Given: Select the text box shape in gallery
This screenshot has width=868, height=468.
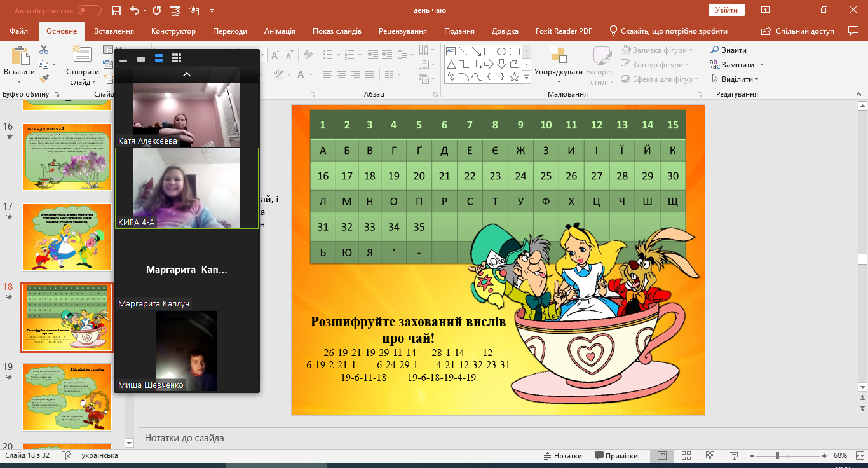Looking at the screenshot, I should pos(451,52).
